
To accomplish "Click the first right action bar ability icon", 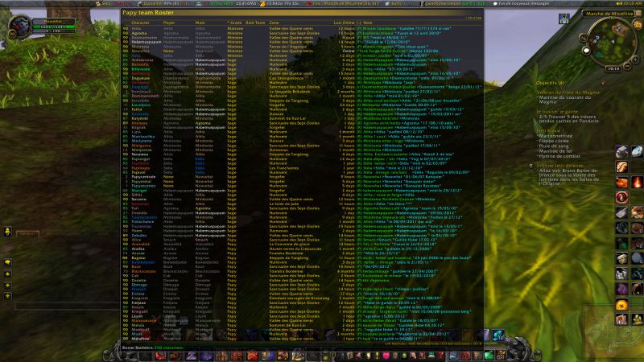I will (x=623, y=153).
